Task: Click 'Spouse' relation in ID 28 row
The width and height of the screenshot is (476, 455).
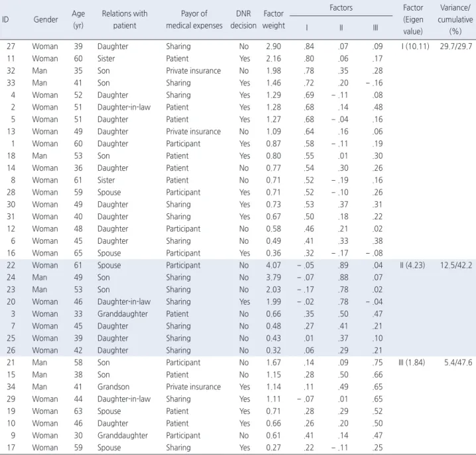Action: pos(109,193)
